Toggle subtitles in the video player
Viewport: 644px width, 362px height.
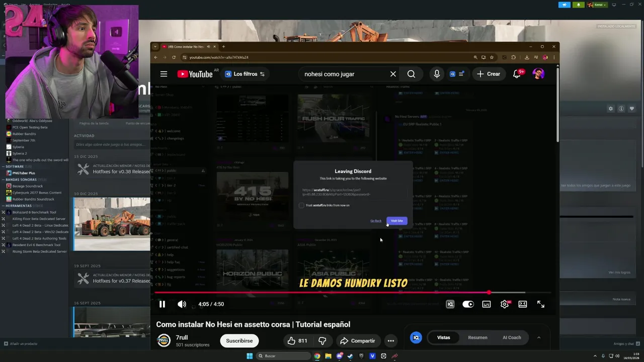[x=487, y=304]
